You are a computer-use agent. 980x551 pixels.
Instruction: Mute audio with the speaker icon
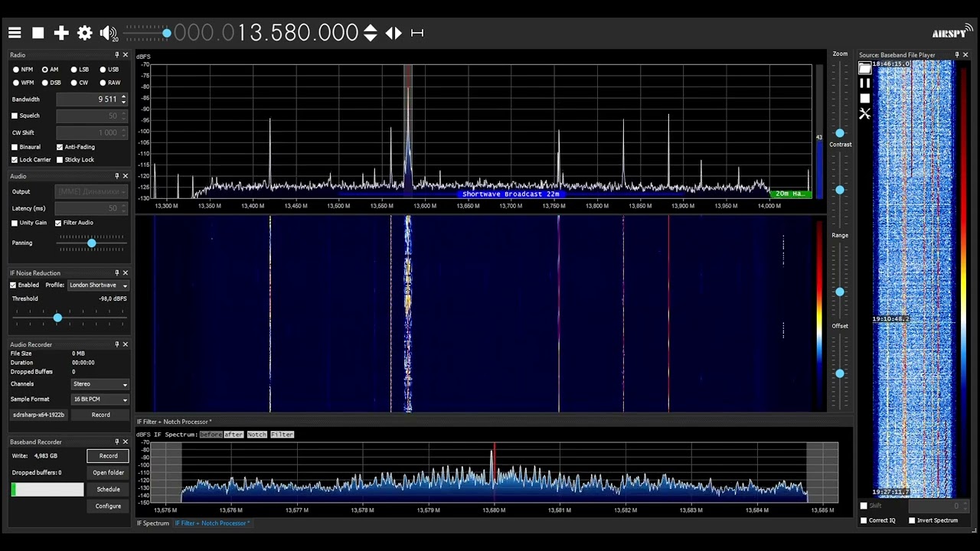pos(108,33)
